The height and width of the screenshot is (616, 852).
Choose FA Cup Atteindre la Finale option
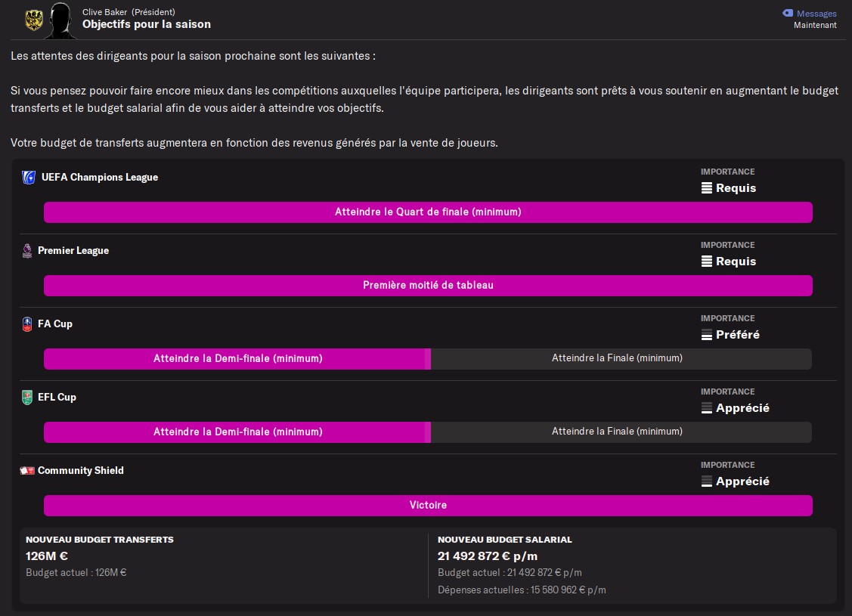(621, 359)
